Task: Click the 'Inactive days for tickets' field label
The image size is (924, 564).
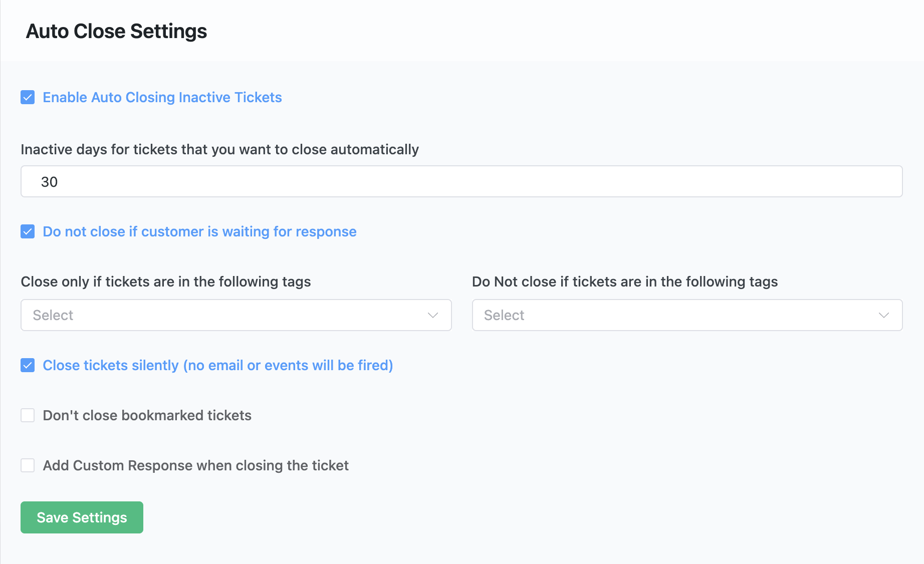Action: [x=219, y=149]
